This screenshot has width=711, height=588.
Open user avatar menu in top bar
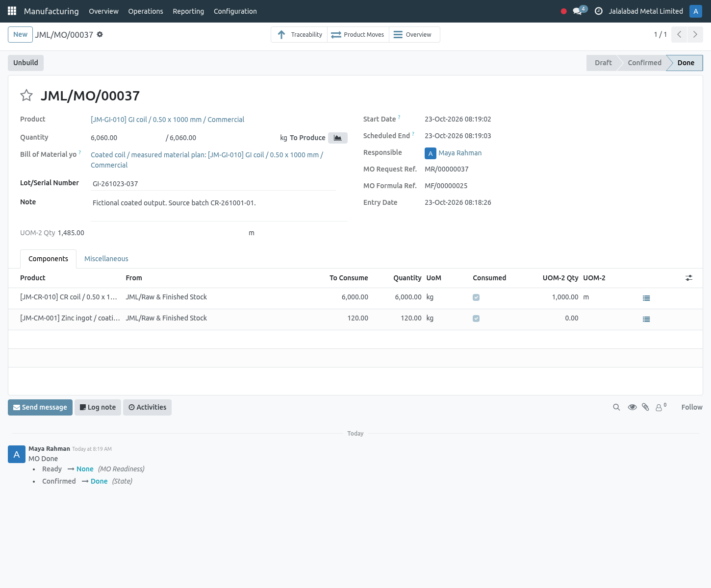coord(695,11)
